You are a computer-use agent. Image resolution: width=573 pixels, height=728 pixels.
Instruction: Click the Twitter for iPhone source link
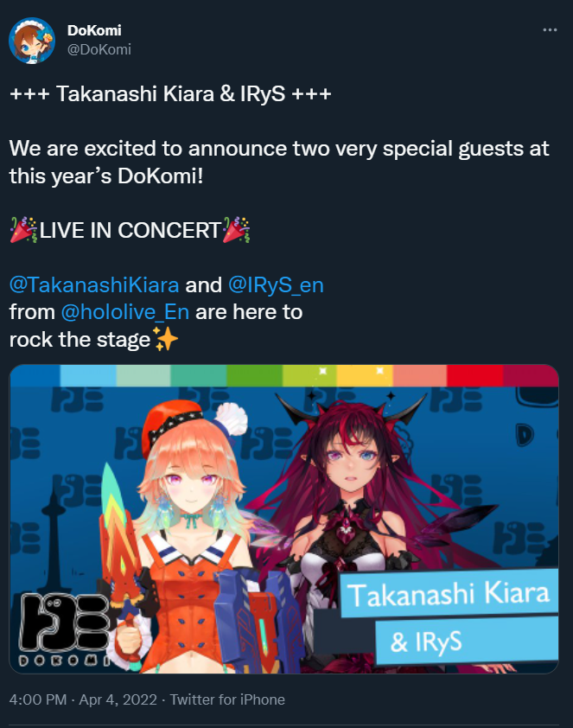coord(227,699)
